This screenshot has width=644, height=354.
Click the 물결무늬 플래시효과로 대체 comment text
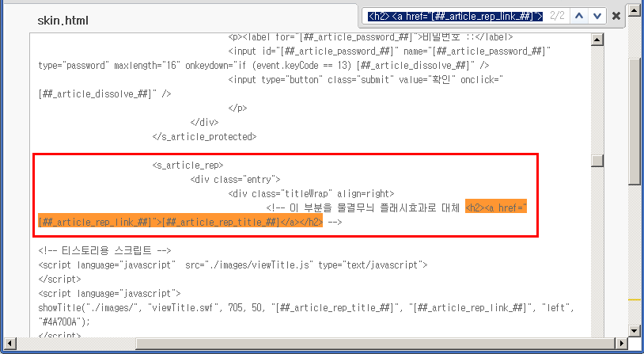(x=398, y=208)
